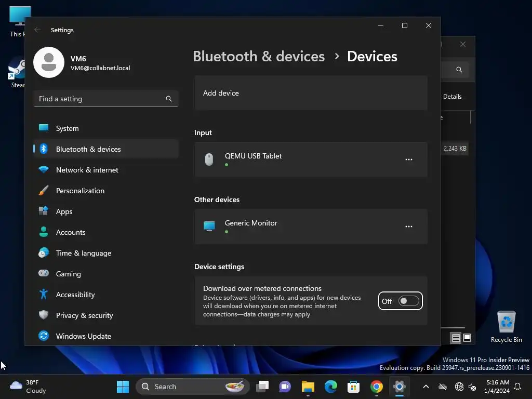
Task: Open Windows Update settings
Action: (106, 336)
